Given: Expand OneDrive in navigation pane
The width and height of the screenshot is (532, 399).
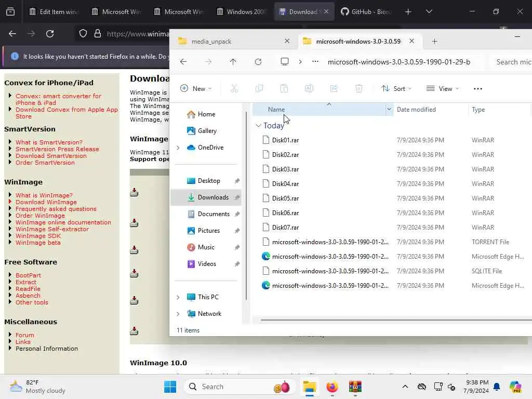Looking at the screenshot, I should tap(178, 148).
